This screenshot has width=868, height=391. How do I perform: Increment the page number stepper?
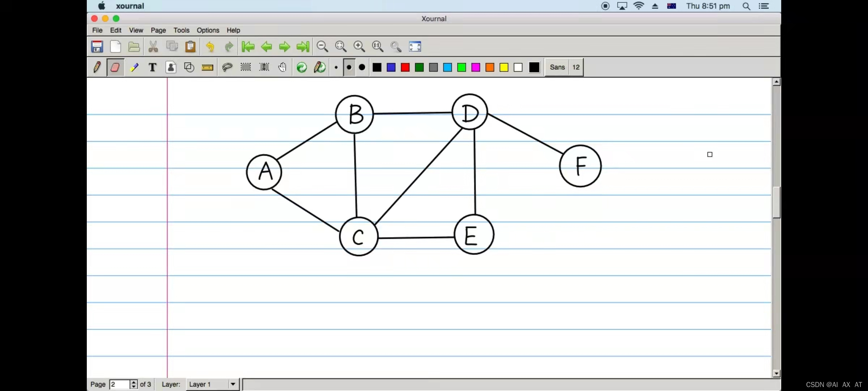[x=134, y=382]
